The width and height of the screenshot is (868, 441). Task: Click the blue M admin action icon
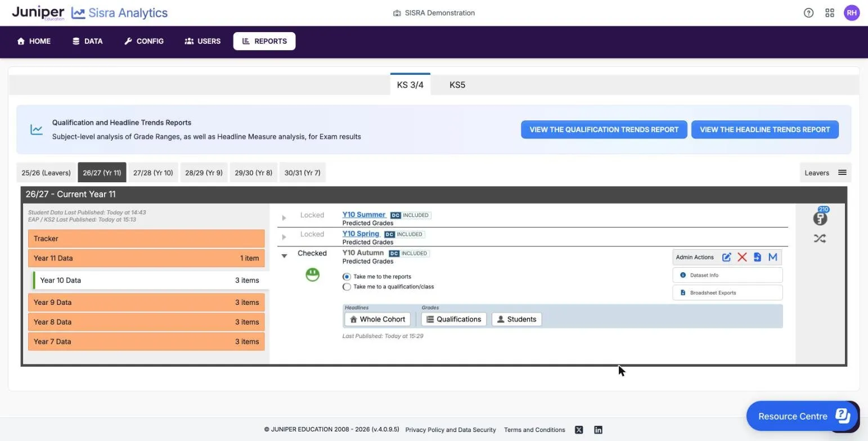click(772, 257)
